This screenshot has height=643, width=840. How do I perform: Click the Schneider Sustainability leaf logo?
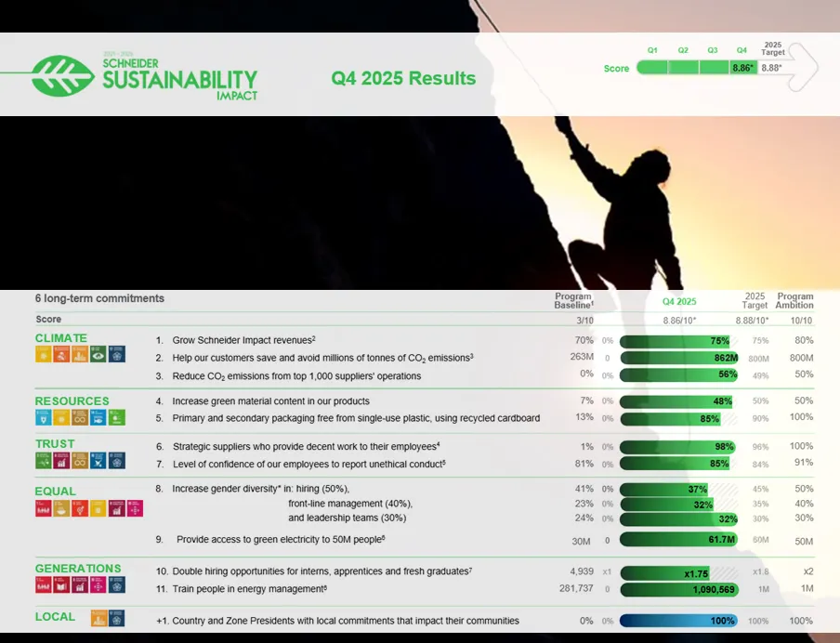(x=59, y=73)
